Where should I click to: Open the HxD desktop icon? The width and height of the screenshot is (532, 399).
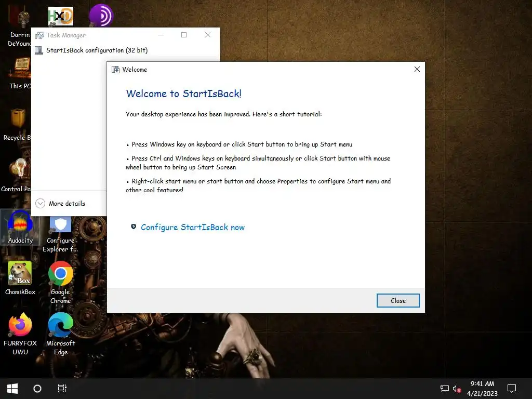(61, 16)
